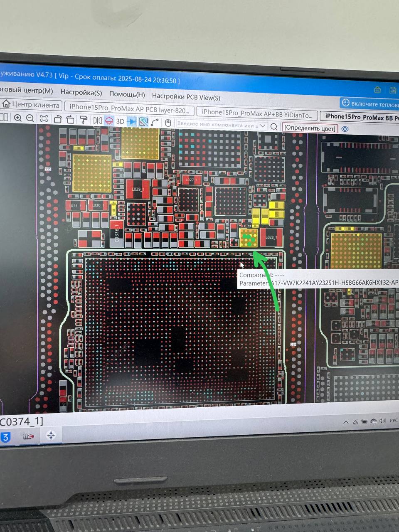Click the curved trace route icon
The image size is (399, 532).
click(x=155, y=123)
